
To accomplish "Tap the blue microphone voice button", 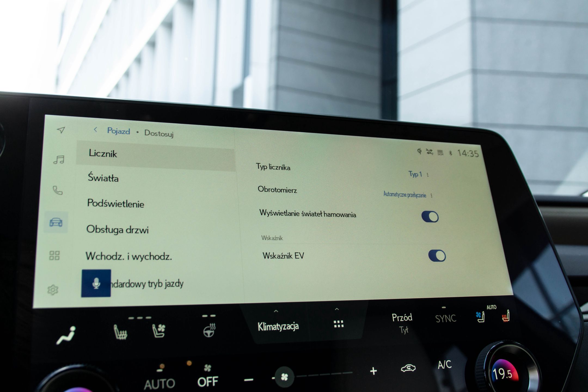I will tap(96, 283).
